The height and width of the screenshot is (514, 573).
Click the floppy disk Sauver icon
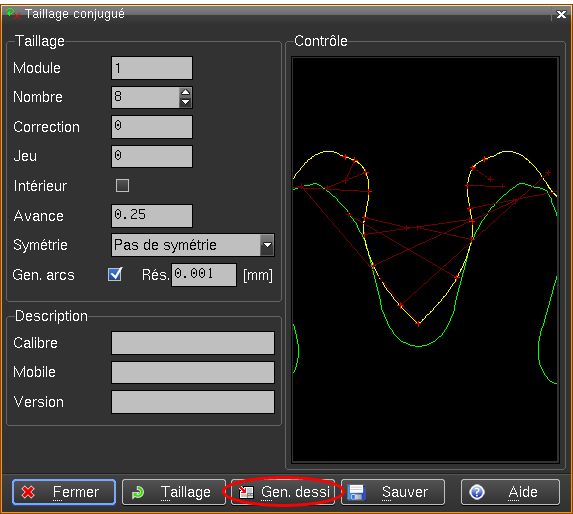point(356,492)
